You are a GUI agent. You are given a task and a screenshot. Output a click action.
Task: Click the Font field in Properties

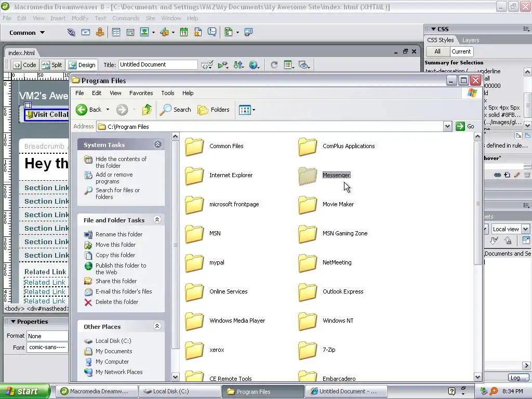click(x=47, y=348)
